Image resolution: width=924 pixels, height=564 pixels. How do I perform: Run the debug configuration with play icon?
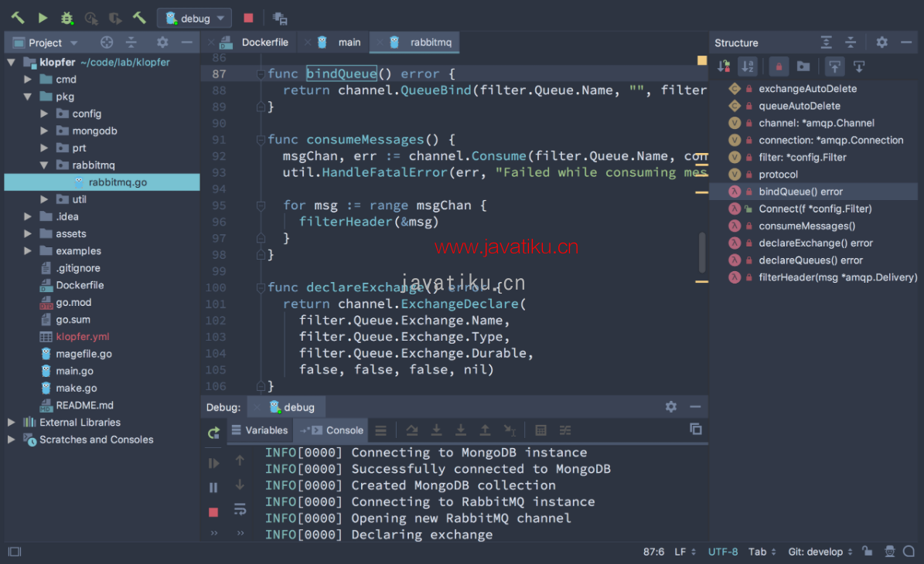point(43,19)
